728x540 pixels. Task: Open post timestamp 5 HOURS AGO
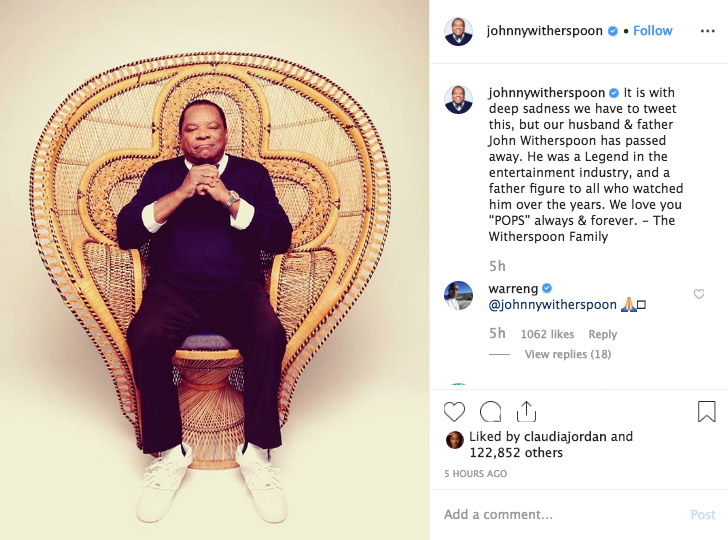click(475, 474)
